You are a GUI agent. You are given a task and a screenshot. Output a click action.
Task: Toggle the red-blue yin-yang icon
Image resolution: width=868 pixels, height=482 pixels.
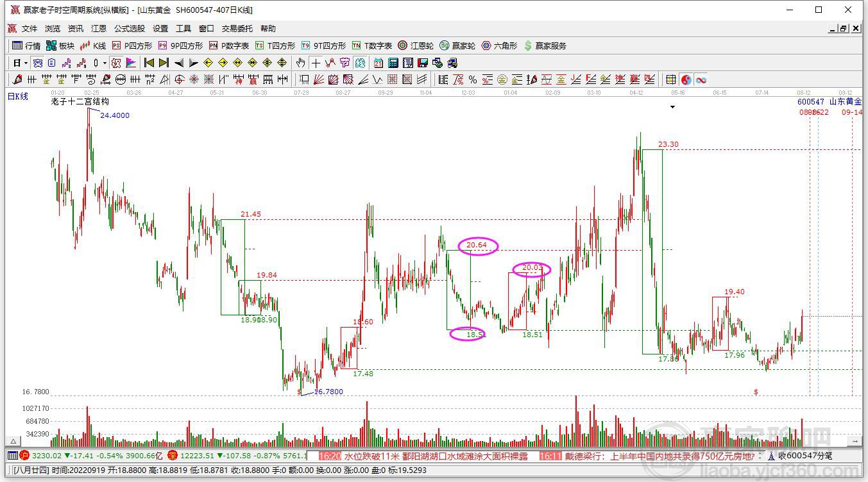click(x=686, y=79)
